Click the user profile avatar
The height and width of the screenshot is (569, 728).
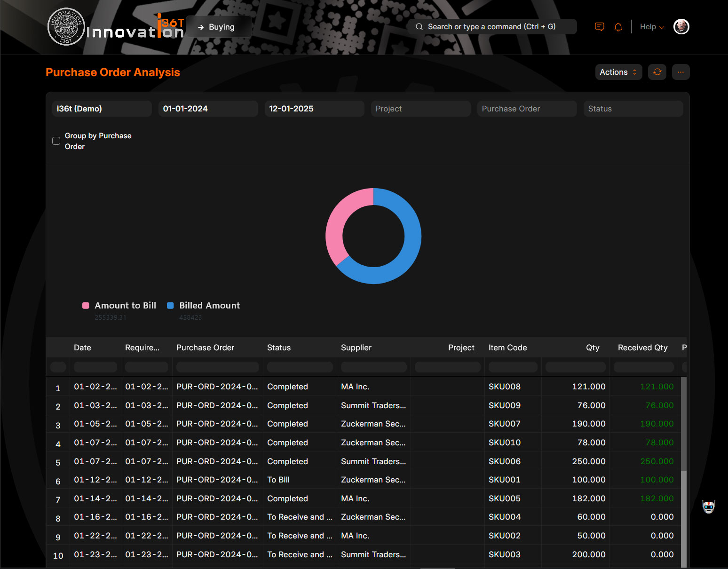click(x=681, y=27)
